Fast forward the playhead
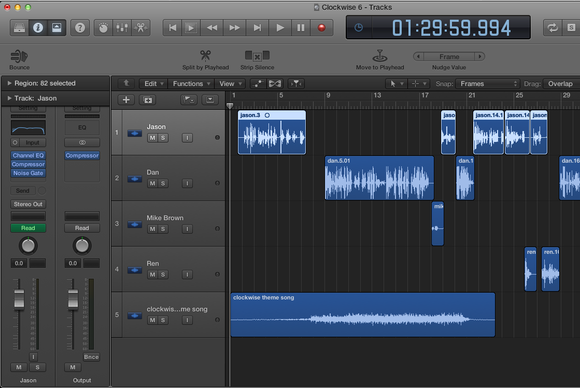 [234, 28]
